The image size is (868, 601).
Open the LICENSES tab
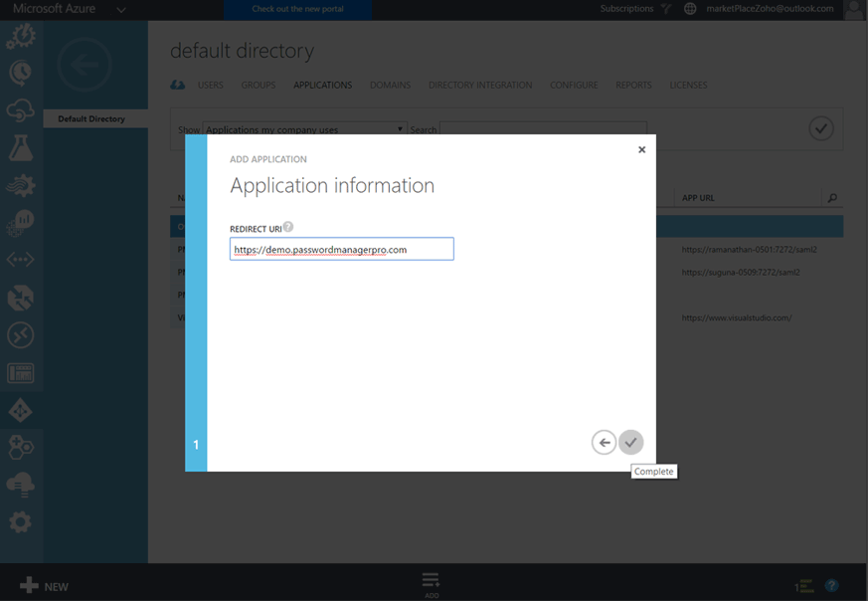[688, 85]
